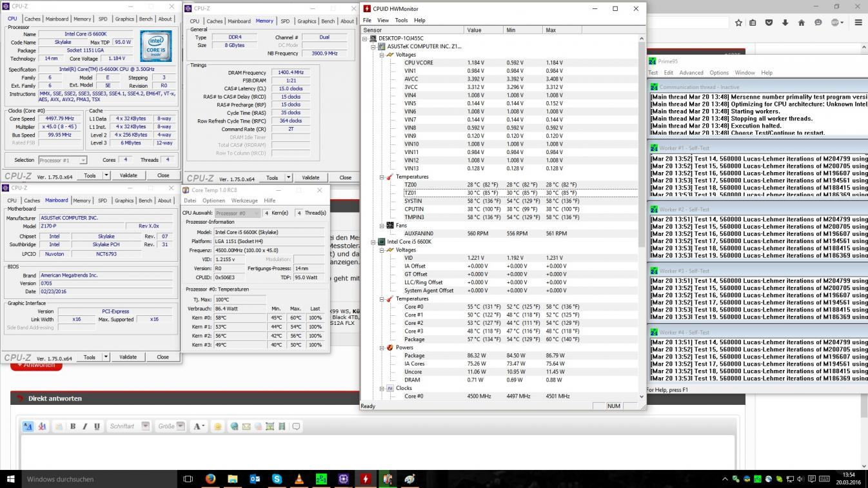Open the Advanced menu in Prime95
The width and height of the screenshot is (868, 488).
click(691, 73)
